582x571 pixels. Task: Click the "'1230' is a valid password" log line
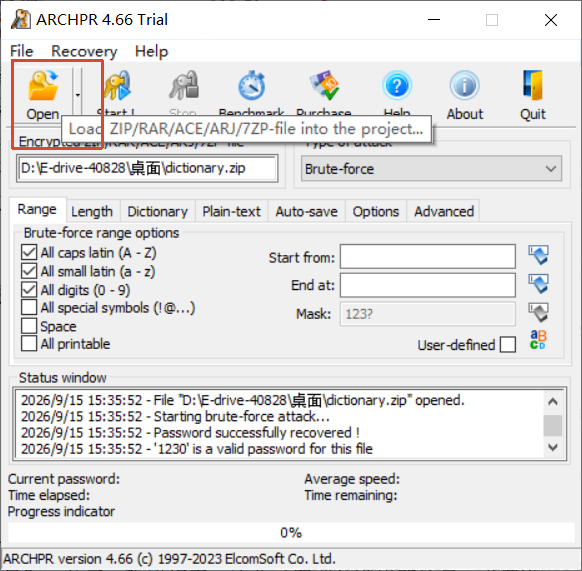click(197, 449)
